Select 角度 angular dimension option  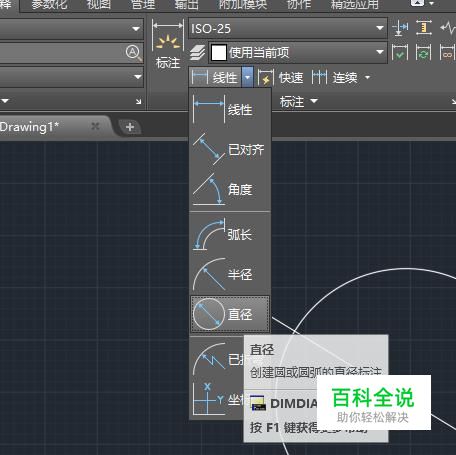pyautogui.click(x=230, y=189)
